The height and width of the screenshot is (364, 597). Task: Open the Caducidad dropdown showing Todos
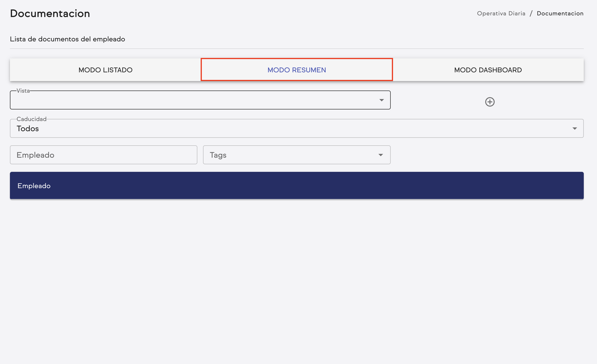coord(291,128)
